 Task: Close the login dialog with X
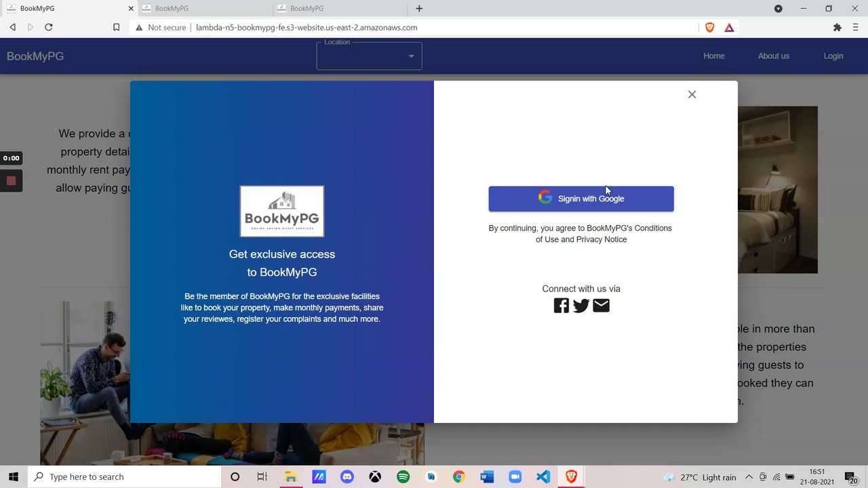692,94
